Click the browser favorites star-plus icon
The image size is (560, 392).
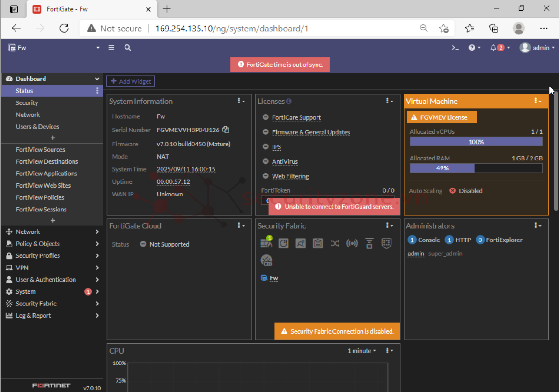tap(443, 29)
